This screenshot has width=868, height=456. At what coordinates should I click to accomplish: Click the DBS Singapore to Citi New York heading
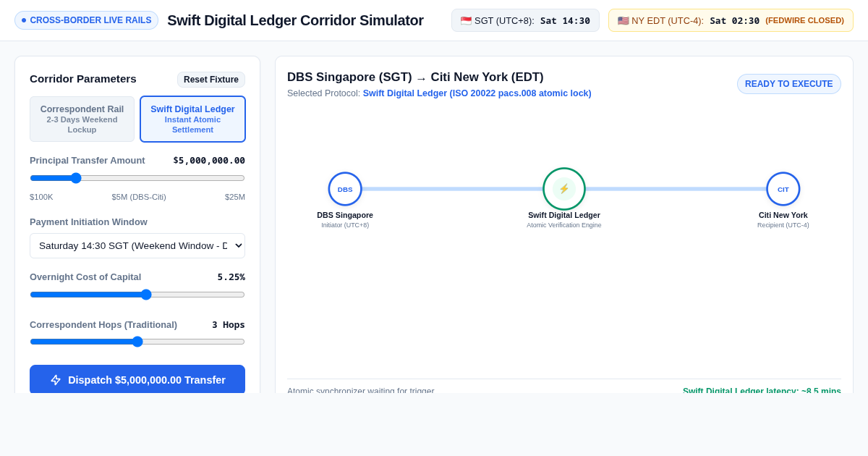tap(415, 77)
